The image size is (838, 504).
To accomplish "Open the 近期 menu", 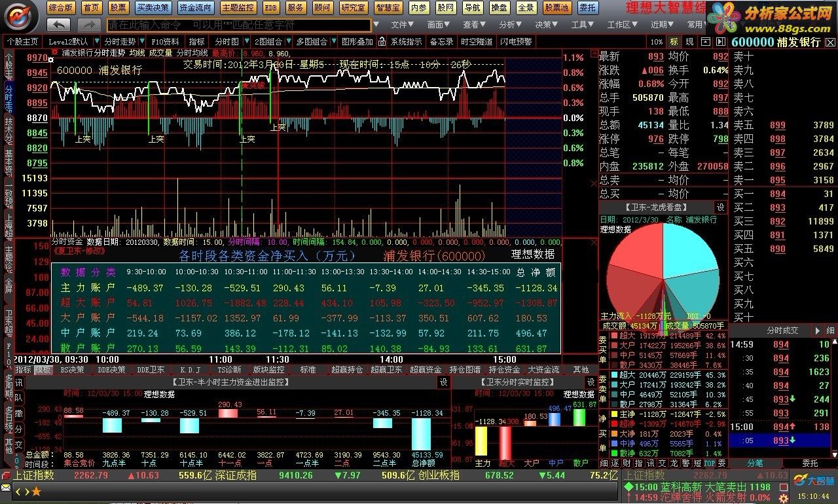I will 661,25.
